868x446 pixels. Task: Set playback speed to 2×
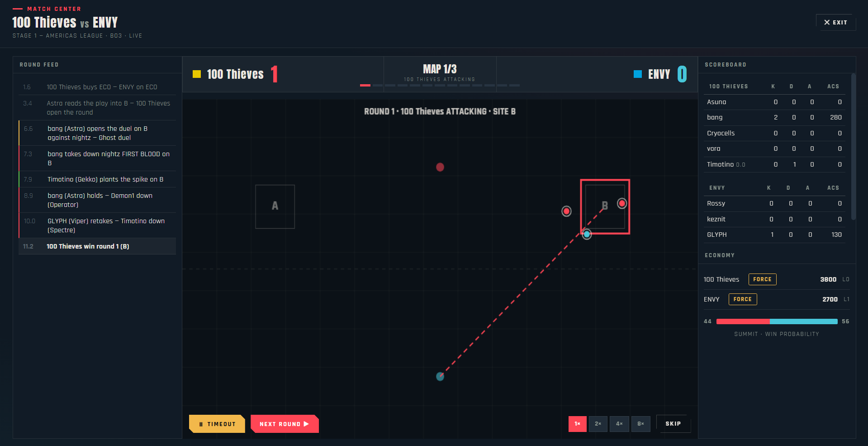(598, 424)
